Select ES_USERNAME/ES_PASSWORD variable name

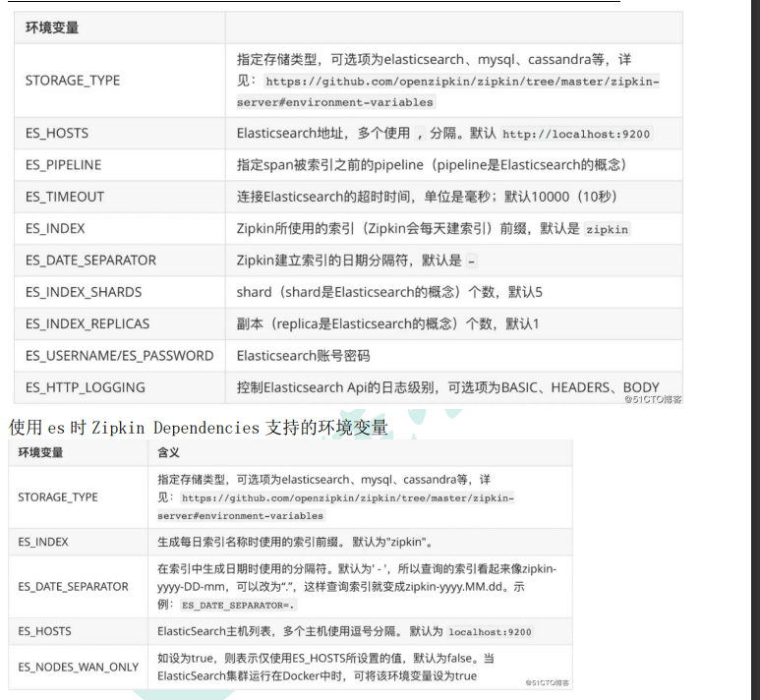[119, 356]
